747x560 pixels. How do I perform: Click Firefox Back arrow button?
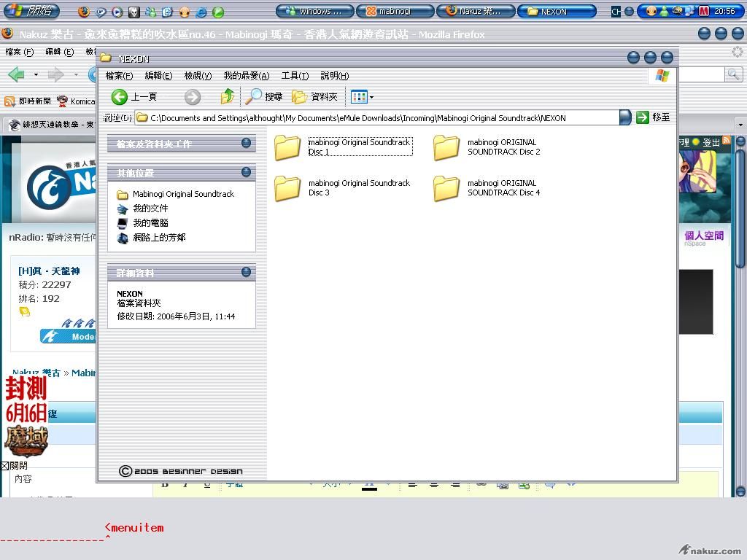pyautogui.click(x=17, y=75)
